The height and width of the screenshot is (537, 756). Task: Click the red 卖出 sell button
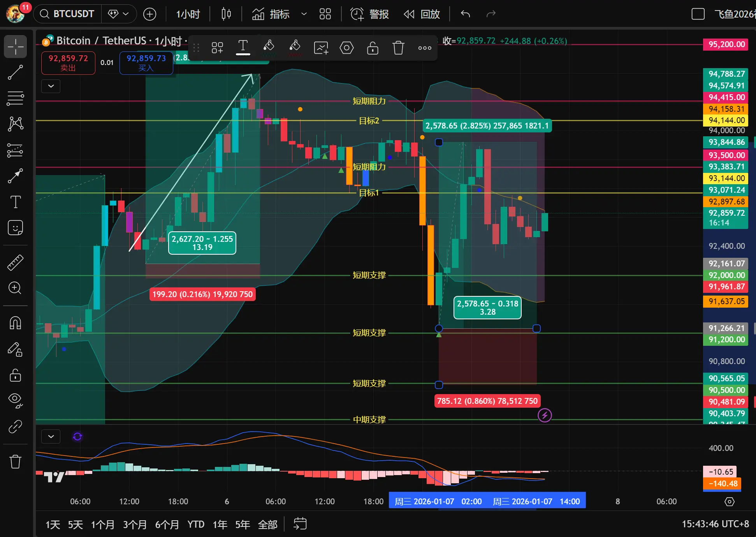click(x=68, y=63)
